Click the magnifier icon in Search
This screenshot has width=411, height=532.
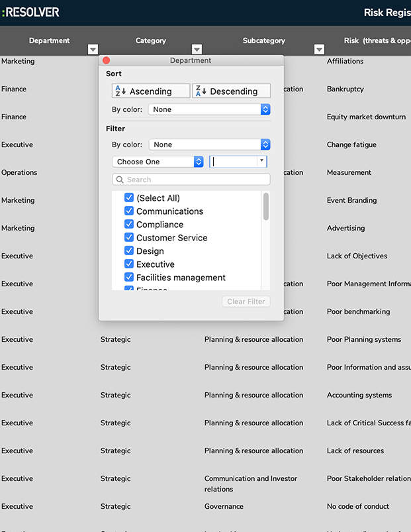(120, 180)
